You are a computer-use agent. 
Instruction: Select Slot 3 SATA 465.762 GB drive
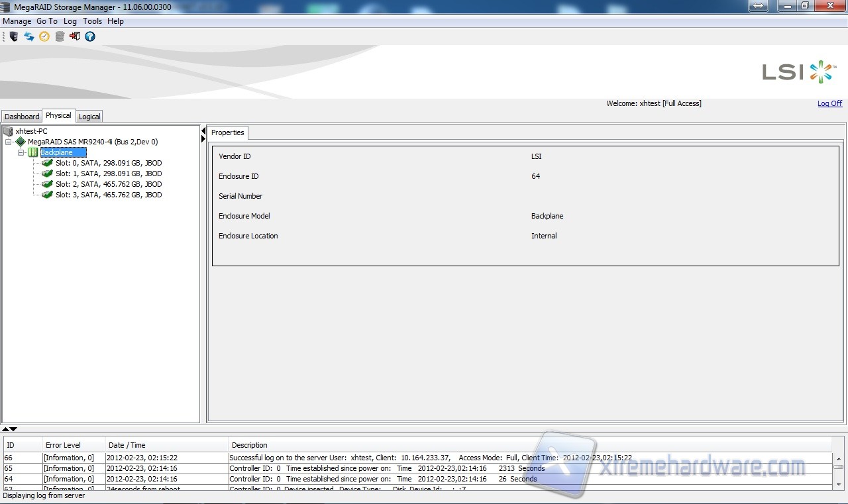tap(108, 195)
